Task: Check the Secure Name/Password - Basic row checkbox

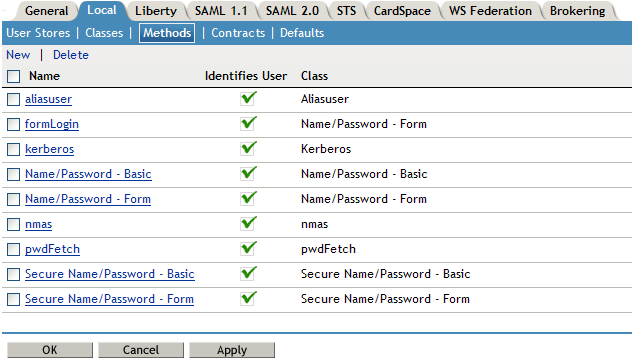Action: coord(13,274)
